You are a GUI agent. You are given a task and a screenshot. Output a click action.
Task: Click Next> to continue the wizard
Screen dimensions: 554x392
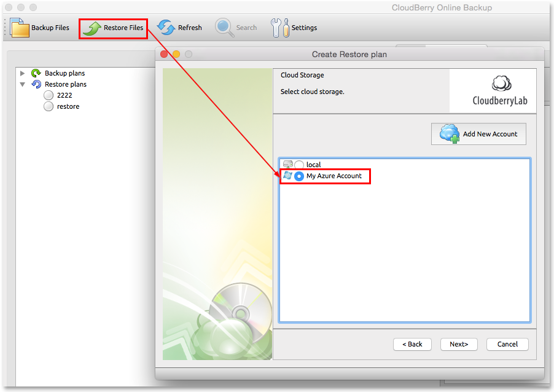click(459, 344)
